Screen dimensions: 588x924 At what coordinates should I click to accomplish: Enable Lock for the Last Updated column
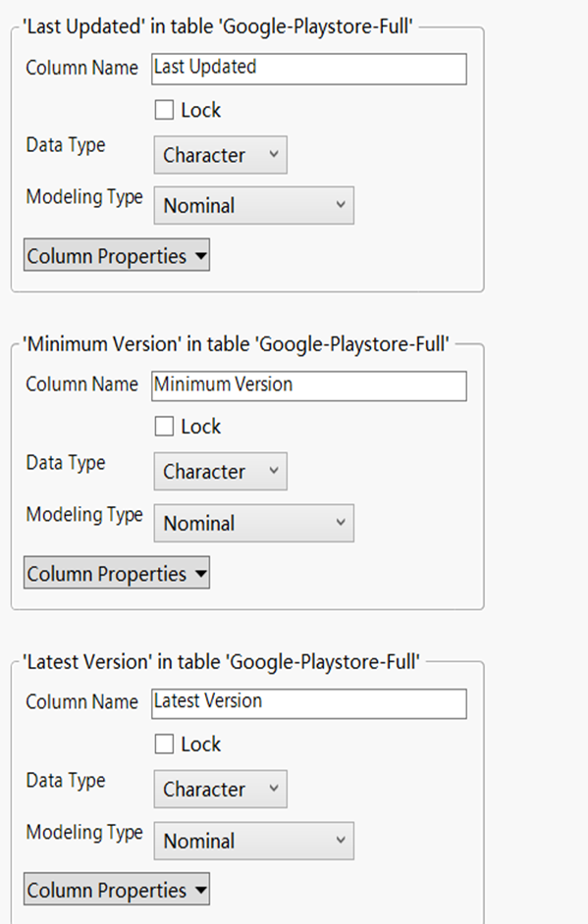[x=164, y=110]
